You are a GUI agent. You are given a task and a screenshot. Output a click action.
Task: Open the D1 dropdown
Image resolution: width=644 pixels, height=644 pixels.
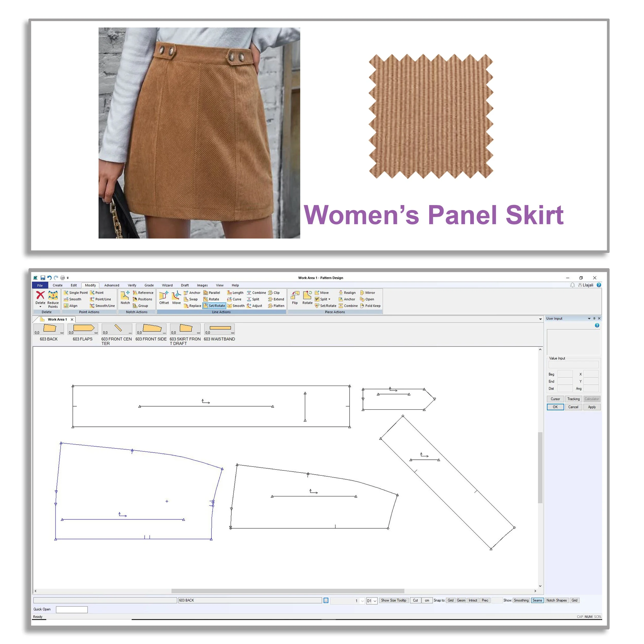(375, 601)
